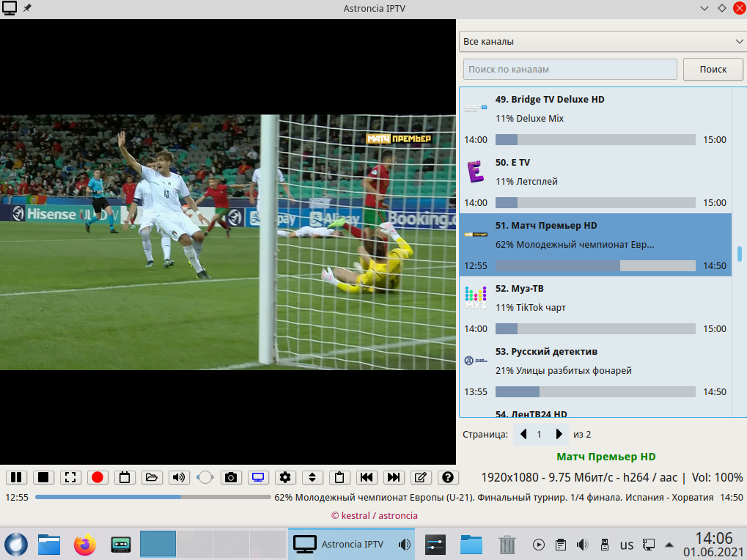Click the speaker icon on Astroncia taskbar entry

pos(405,545)
